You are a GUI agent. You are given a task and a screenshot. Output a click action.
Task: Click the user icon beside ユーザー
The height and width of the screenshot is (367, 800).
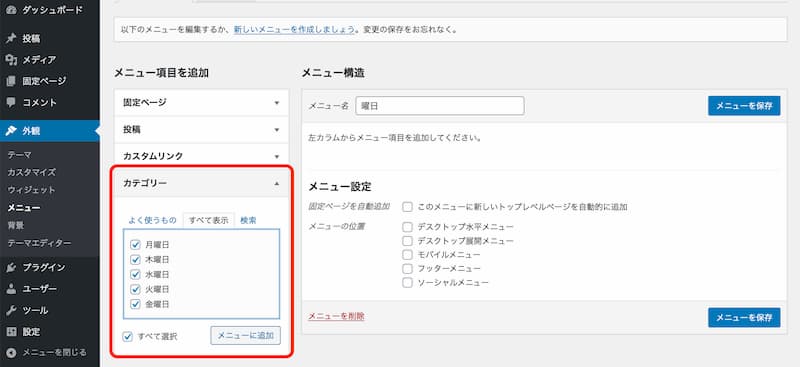(x=11, y=289)
